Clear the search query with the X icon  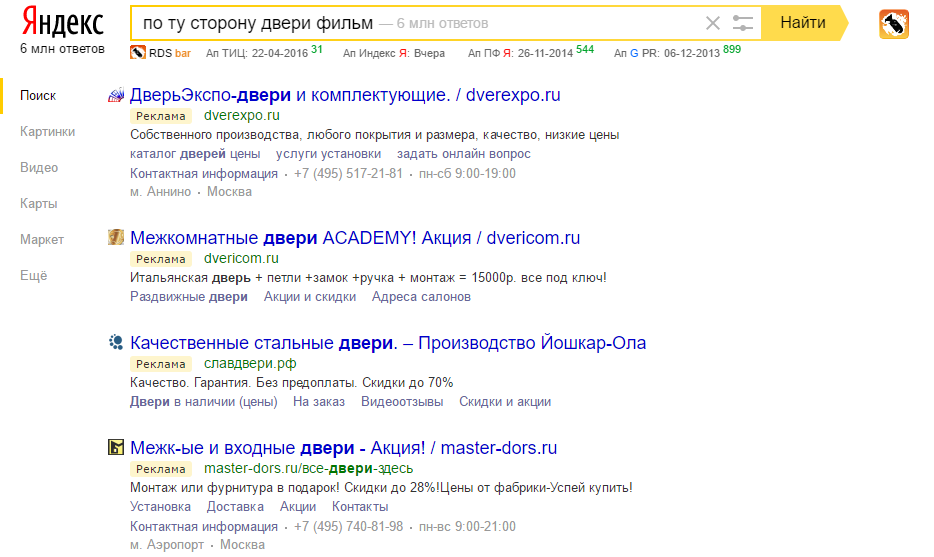coord(712,23)
